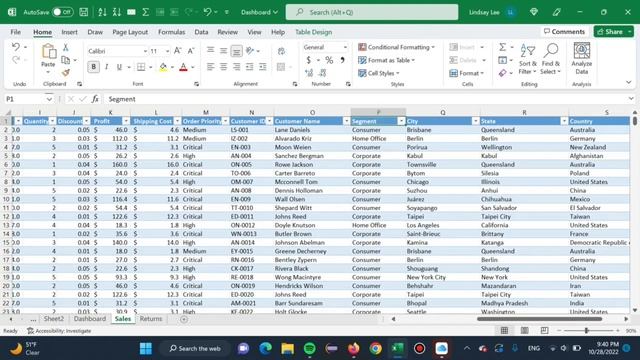Viewport: 640px width, 360px height.
Task: Open Sort & Filter menu
Action: coord(528,59)
